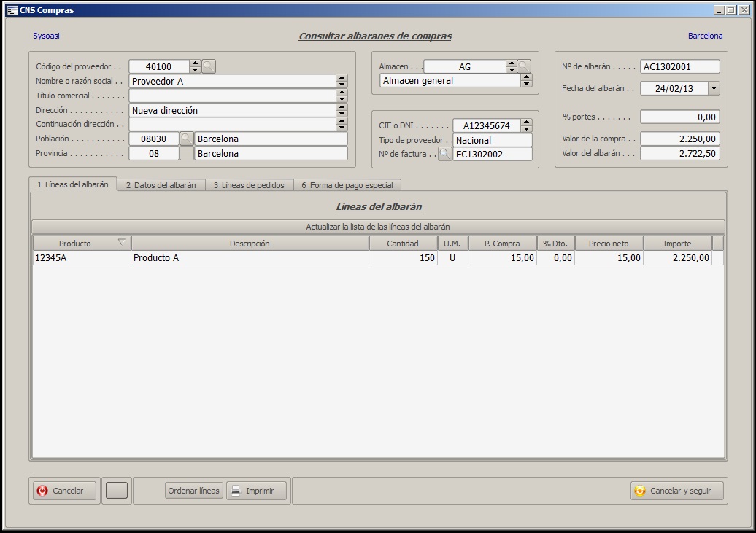Screen dimensions: 756x533
Task: Switch to Líneas del albarán tab
Action: [x=73, y=184]
